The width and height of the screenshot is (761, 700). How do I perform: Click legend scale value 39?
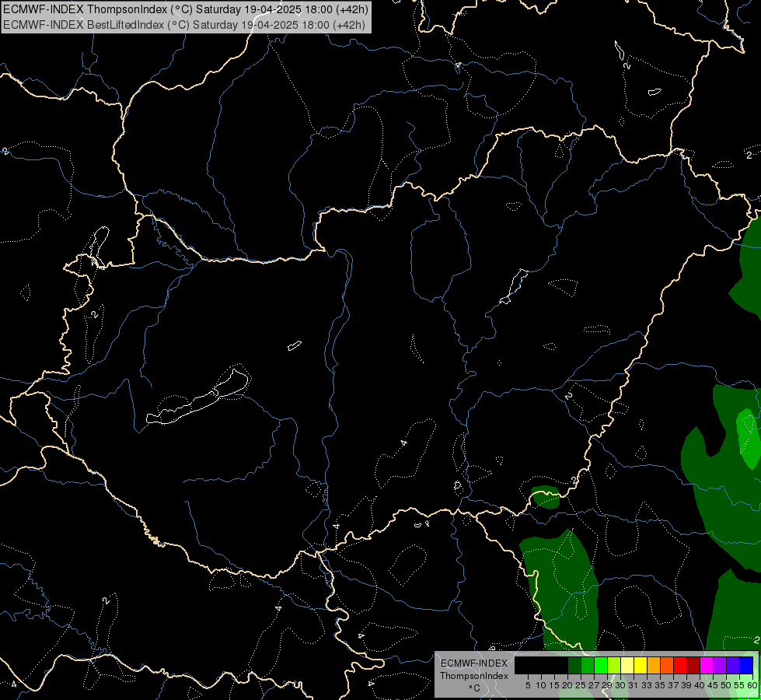(686, 685)
